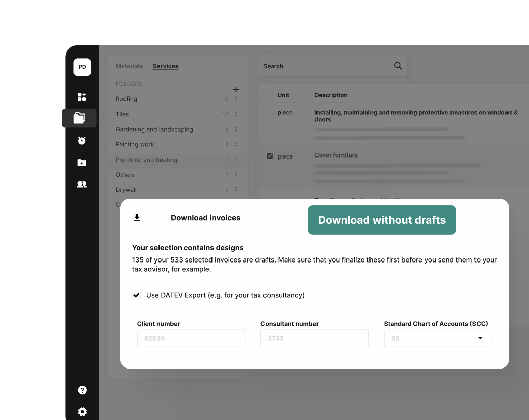Click the Description column header

point(331,95)
